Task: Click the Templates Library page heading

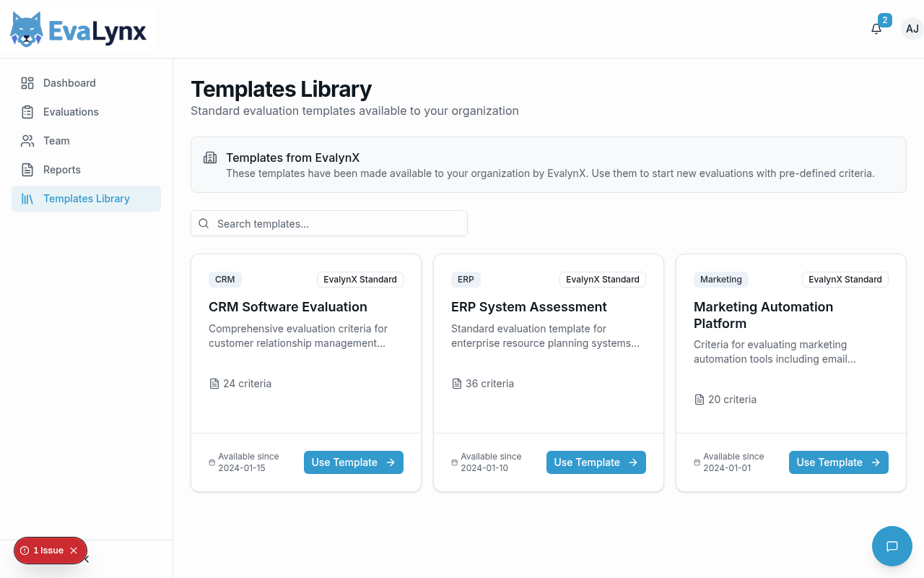Action: [282, 89]
